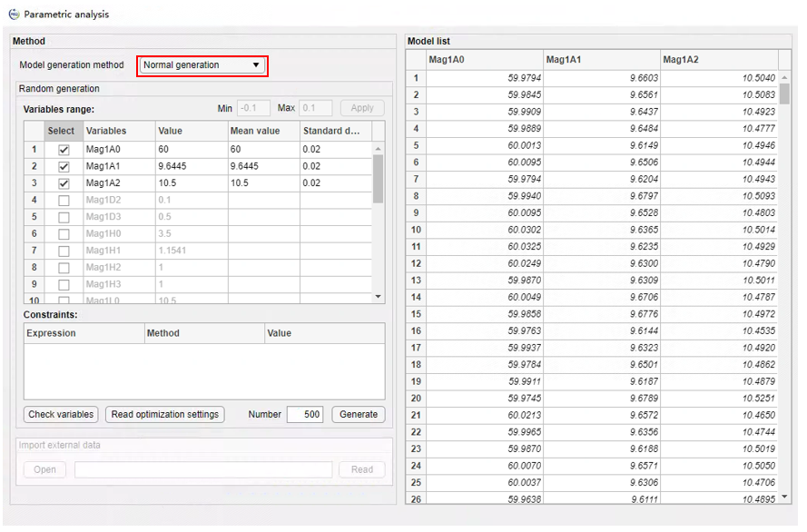Viewport: 807px width, 532px height.
Task: Click the variables table scroll up arrow
Action: [x=379, y=149]
